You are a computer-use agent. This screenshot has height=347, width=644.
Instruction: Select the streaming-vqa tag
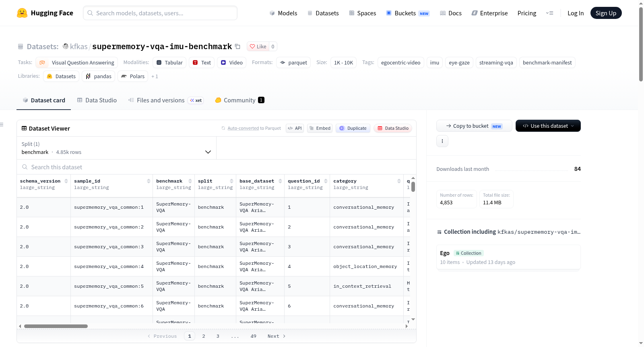(496, 62)
